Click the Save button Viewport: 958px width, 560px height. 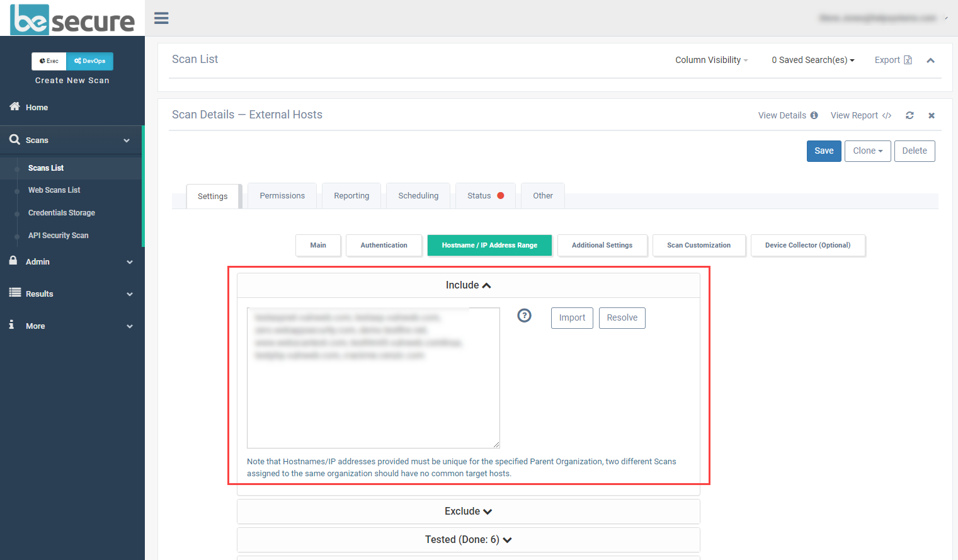point(824,151)
